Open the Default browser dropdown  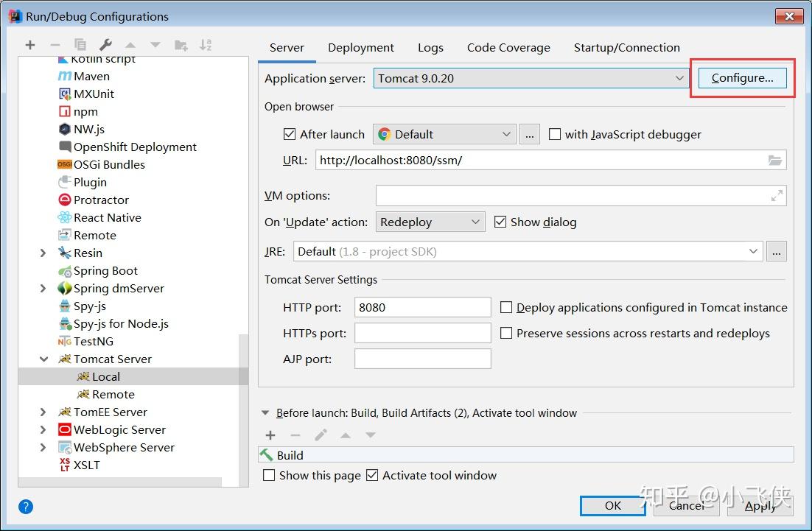tap(444, 135)
